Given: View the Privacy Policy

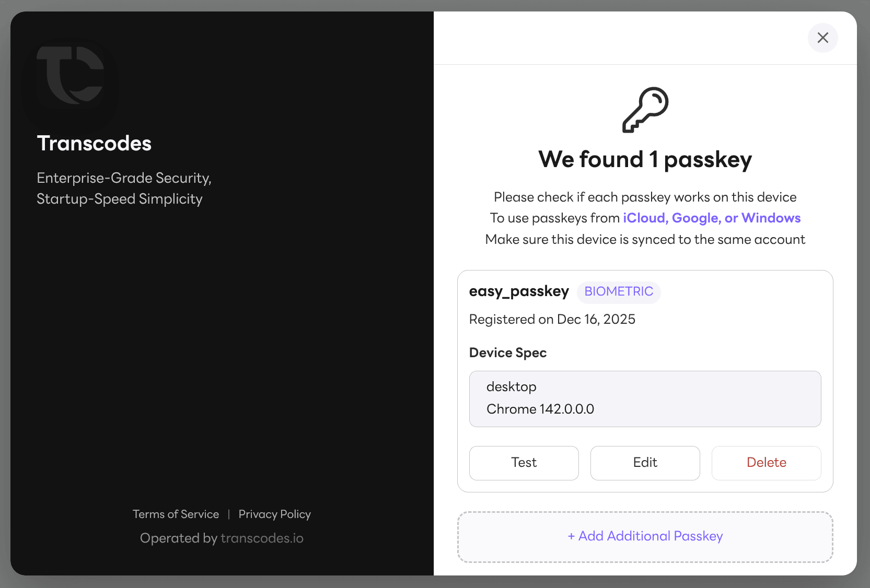Looking at the screenshot, I should coord(274,514).
